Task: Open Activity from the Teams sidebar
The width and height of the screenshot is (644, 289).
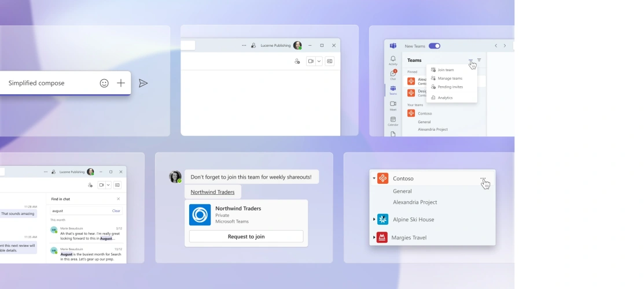Action: click(393, 60)
